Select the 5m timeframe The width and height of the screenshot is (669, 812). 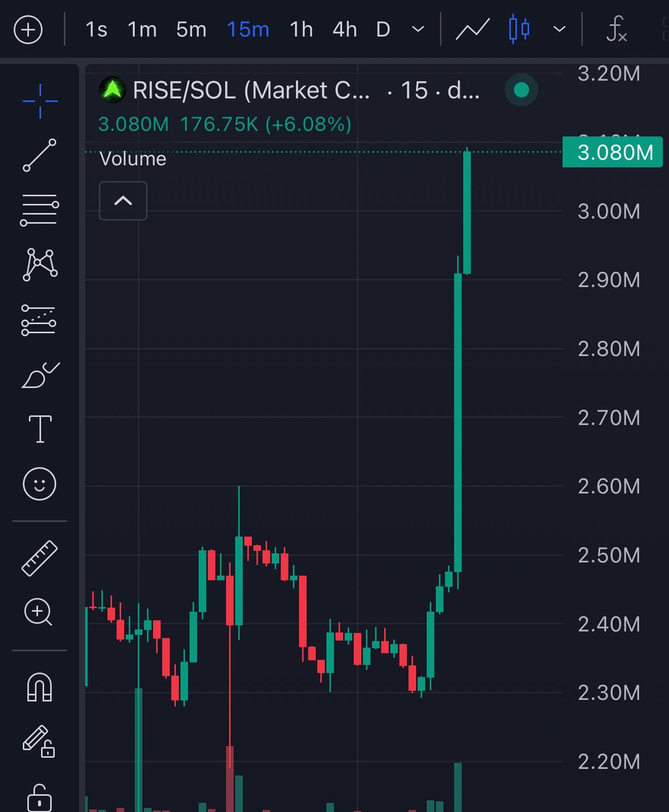(x=191, y=30)
